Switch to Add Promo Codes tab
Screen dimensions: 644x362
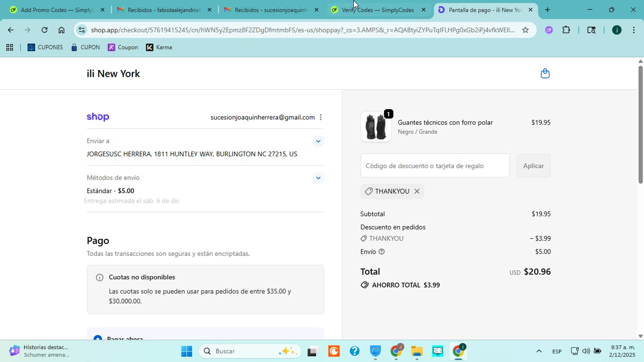point(57,9)
